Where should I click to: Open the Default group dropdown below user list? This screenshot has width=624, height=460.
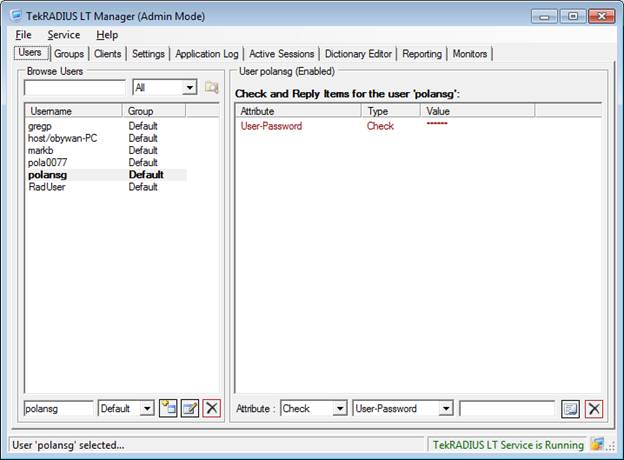147,409
